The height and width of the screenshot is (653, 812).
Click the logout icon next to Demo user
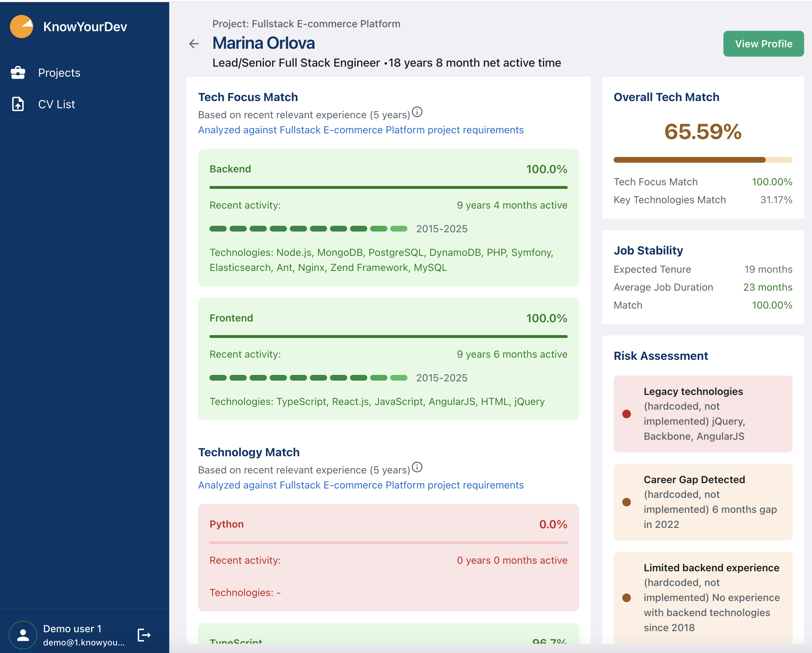144,635
